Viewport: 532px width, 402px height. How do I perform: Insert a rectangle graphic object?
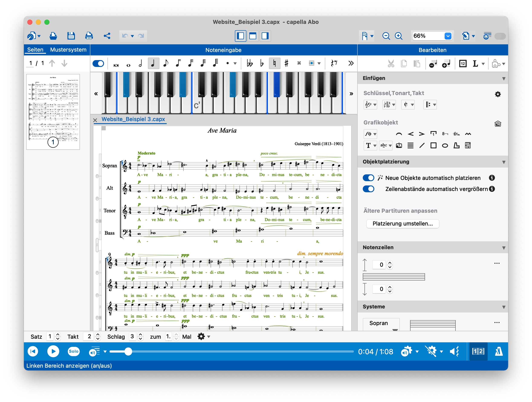(433, 146)
